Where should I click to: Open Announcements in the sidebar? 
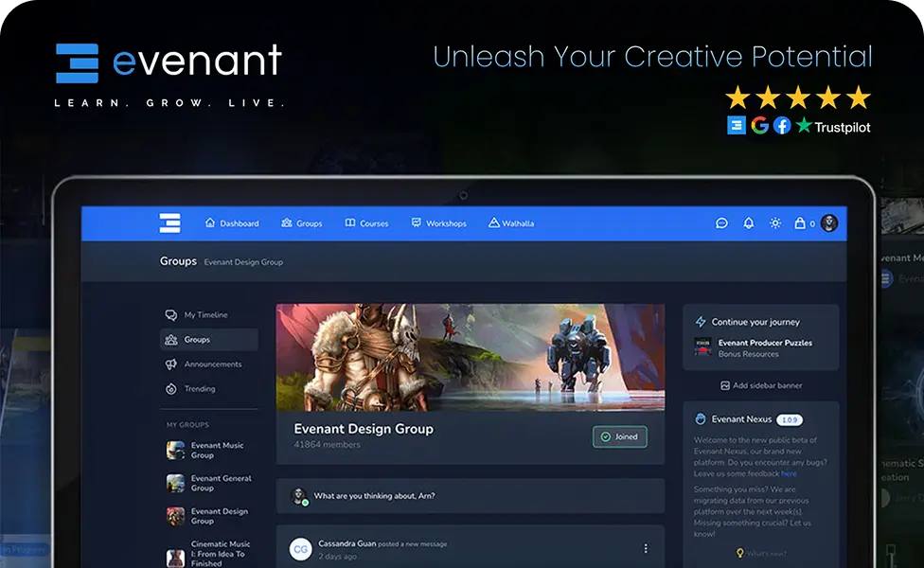(208, 364)
